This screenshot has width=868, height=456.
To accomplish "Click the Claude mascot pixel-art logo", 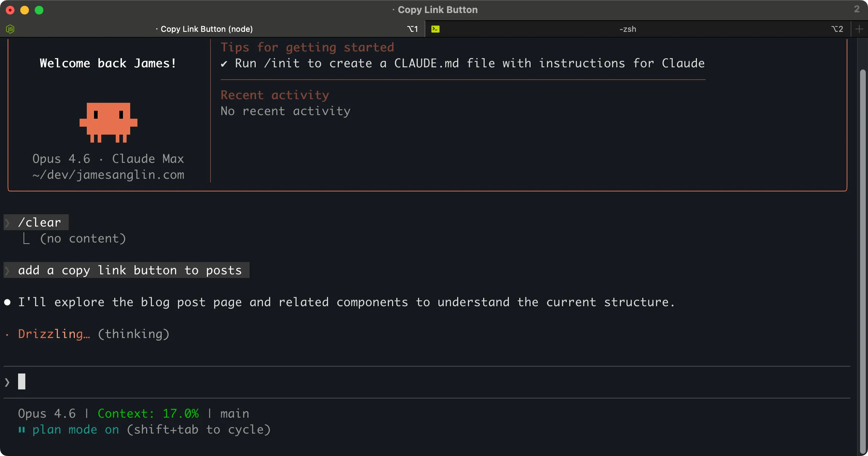I will (108, 123).
